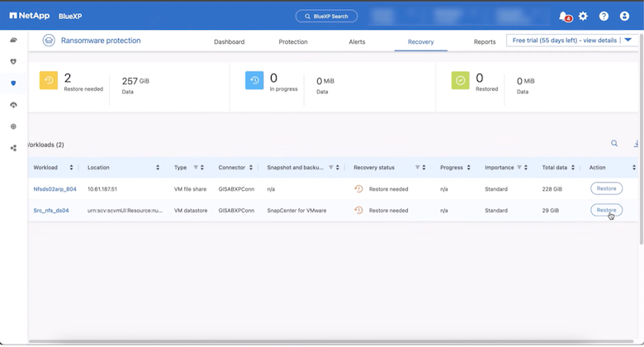Open the user account profile icon
Viewport: 644px width, 347px height.
pos(624,16)
